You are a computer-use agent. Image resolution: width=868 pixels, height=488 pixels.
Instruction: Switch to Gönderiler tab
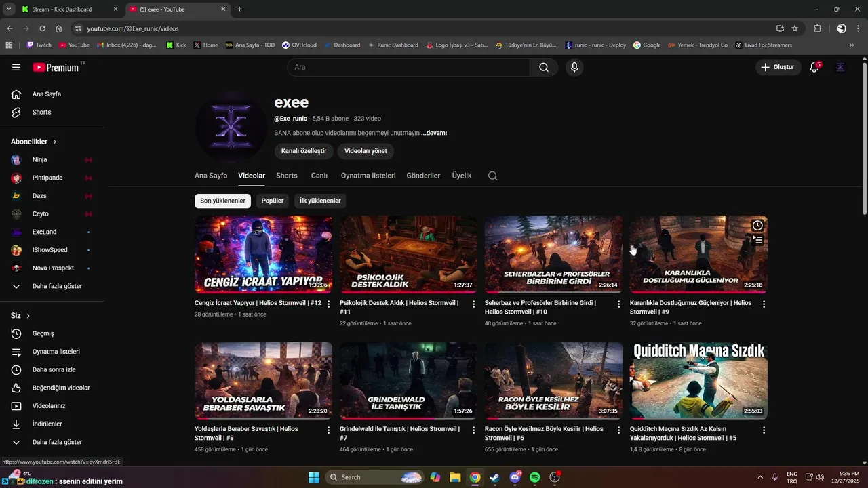pos(423,176)
